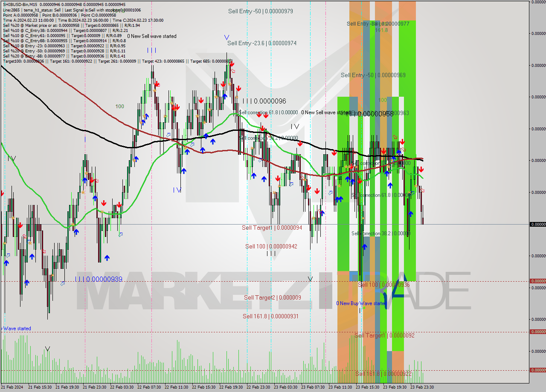Click the 'Sell 161.8 | 0.00000931' label
Viewport: 546px width, 392px height.
[x=270, y=316]
